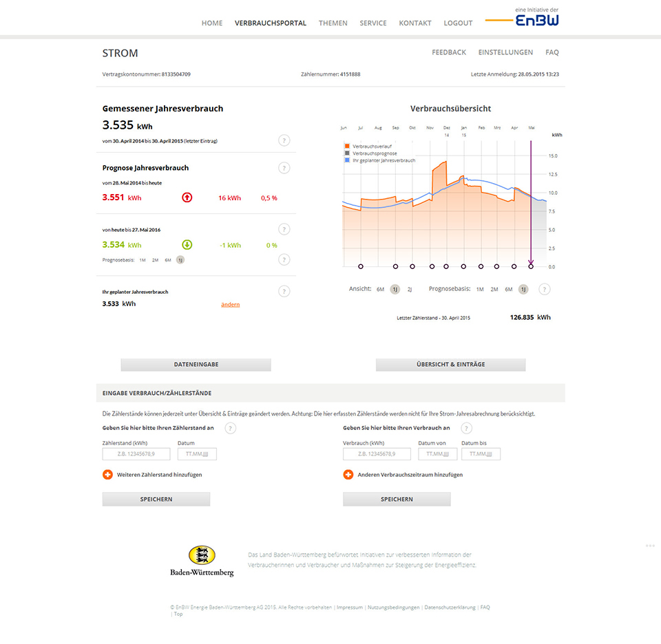Click into the Zählerstand (kWh) input field

pyautogui.click(x=136, y=454)
